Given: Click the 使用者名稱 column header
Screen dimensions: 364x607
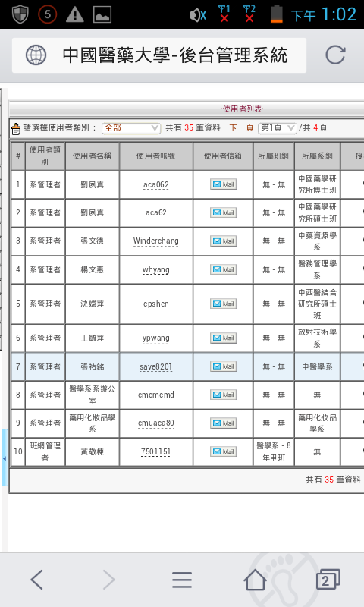Looking at the screenshot, I should coord(92,156).
